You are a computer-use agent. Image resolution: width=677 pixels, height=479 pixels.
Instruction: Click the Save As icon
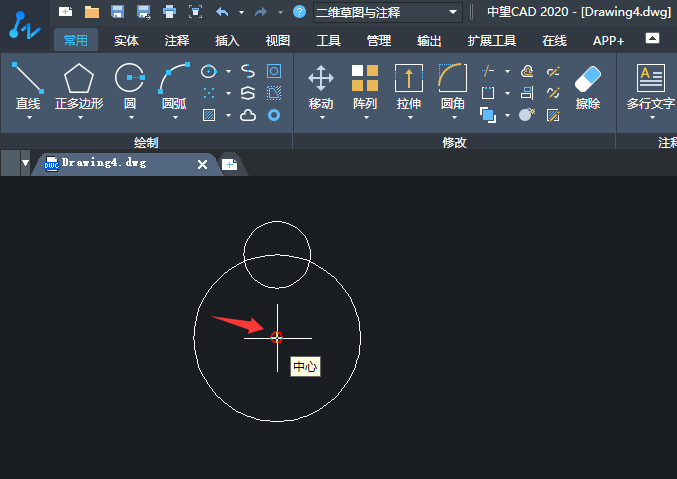[x=144, y=12]
